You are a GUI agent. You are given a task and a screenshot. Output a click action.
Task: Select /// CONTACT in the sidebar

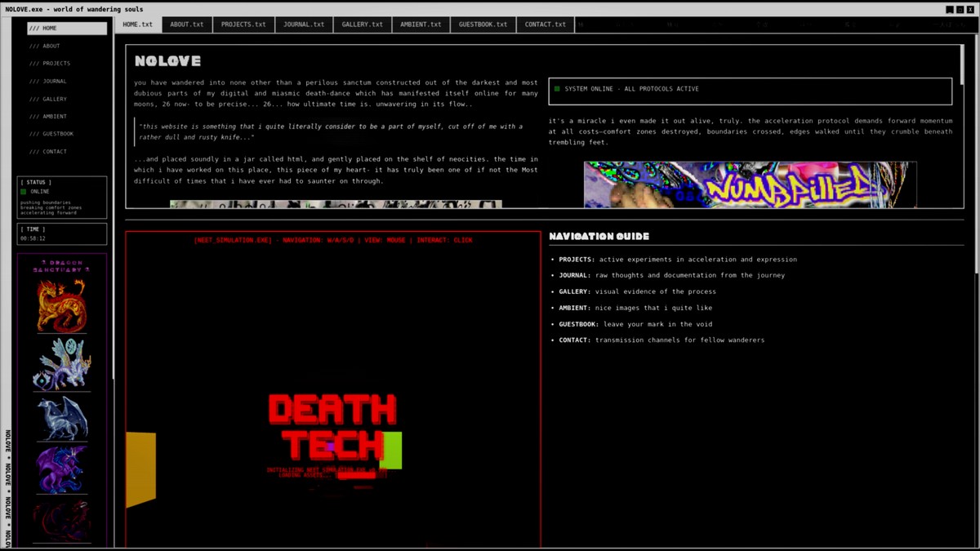67,152
